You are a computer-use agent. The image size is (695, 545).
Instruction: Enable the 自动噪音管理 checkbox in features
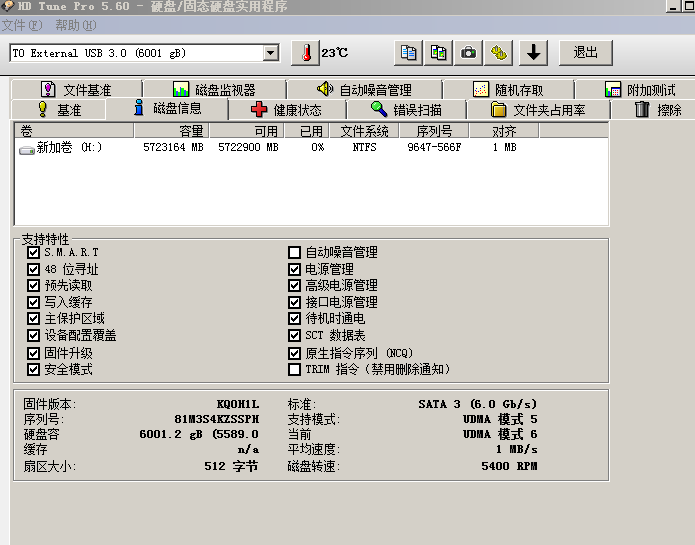click(x=294, y=253)
